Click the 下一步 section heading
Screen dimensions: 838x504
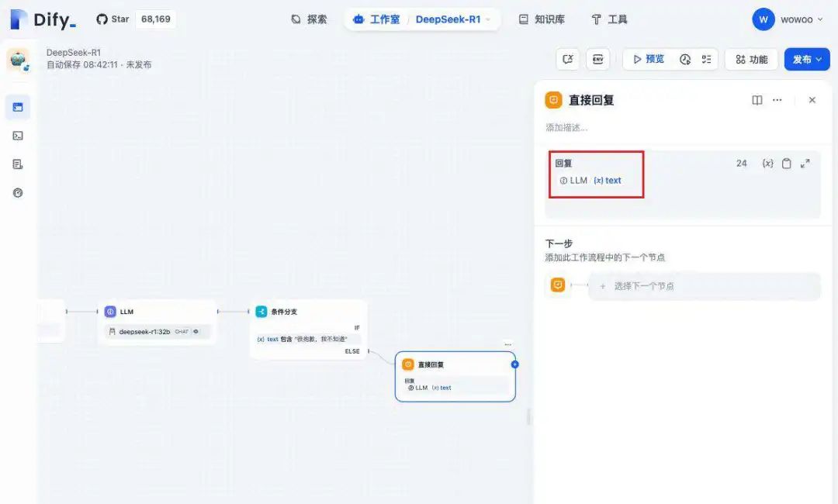coord(559,243)
